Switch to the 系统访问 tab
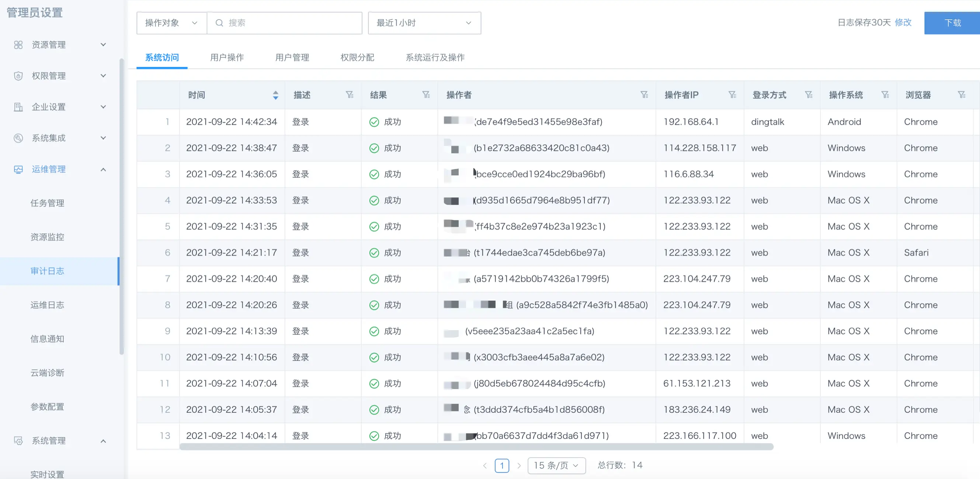This screenshot has width=980, height=479. tap(162, 57)
